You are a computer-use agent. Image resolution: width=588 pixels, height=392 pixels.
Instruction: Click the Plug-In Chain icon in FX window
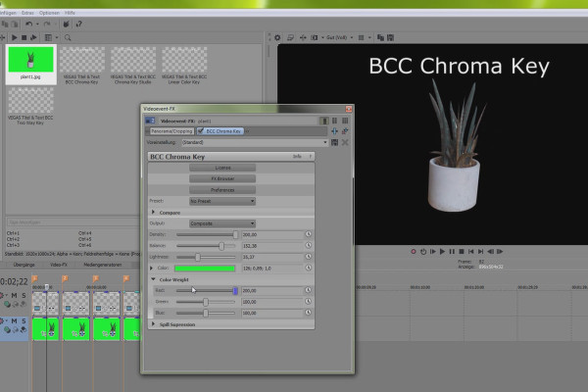[334, 131]
